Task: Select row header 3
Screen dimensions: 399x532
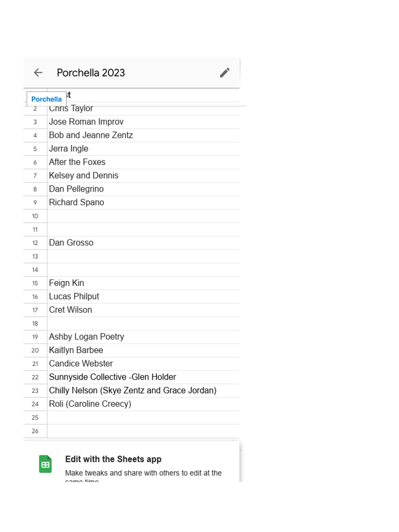Action: click(x=35, y=122)
